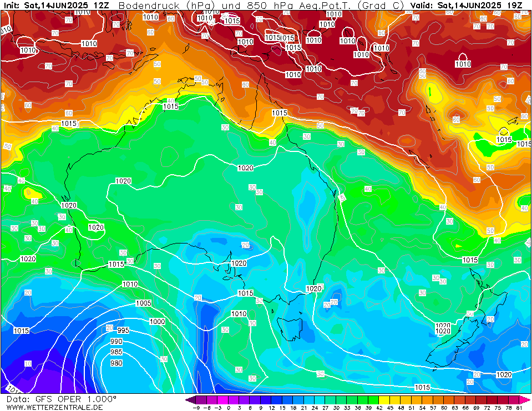
Task: Select the orange legend swatch between 54 and 57
Action: [427, 399]
